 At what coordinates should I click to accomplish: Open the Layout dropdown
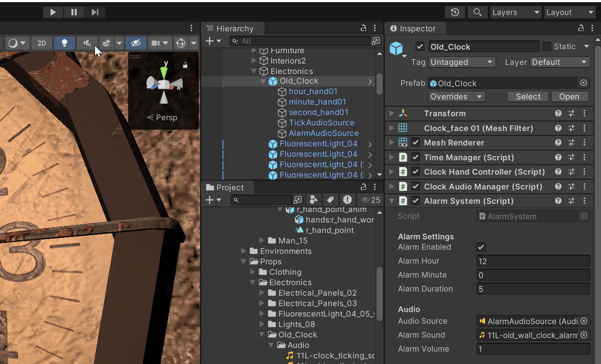coord(570,12)
